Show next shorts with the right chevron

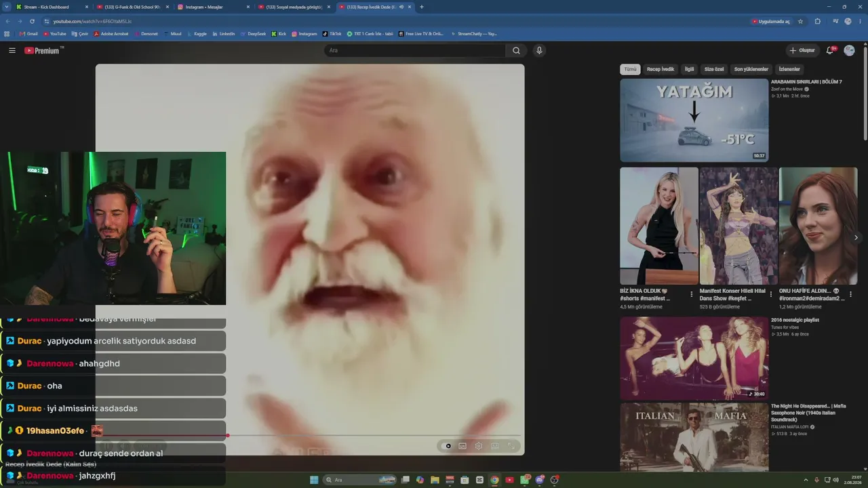click(856, 237)
